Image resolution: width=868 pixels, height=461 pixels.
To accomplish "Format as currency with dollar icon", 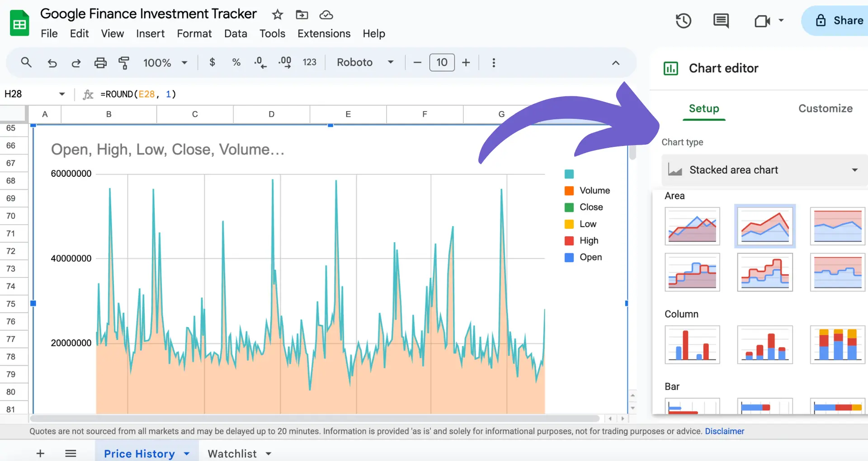I will 212,62.
